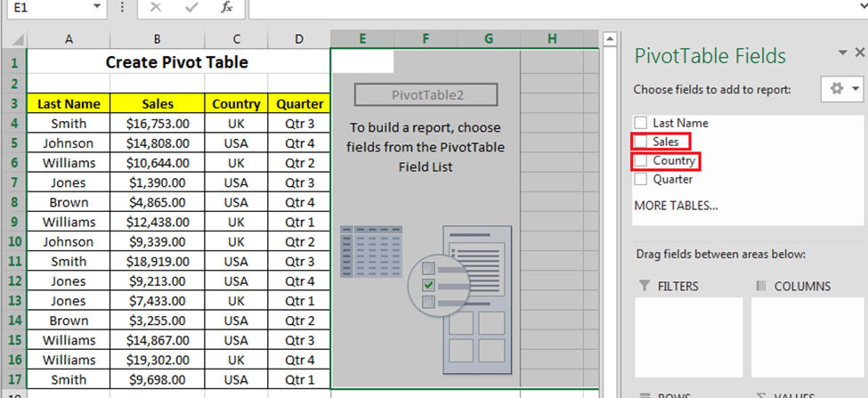This screenshot has width=868, height=398.
Task: Select column B header
Action: click(x=157, y=39)
